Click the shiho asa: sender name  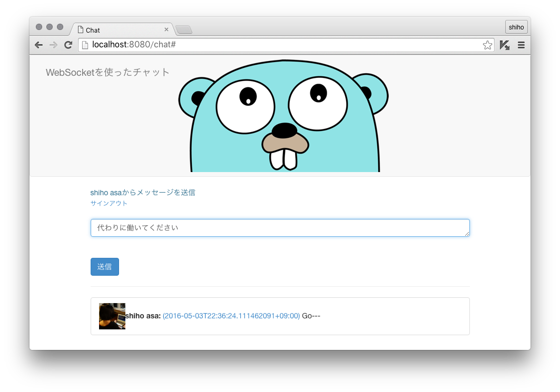pos(143,316)
